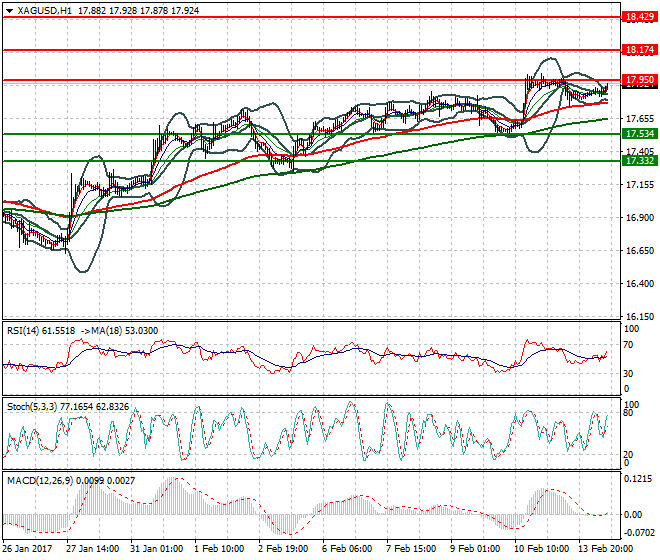The image size is (660, 560).
Task: Click the 31 Jan 01:00 time label
Action: [x=157, y=549]
